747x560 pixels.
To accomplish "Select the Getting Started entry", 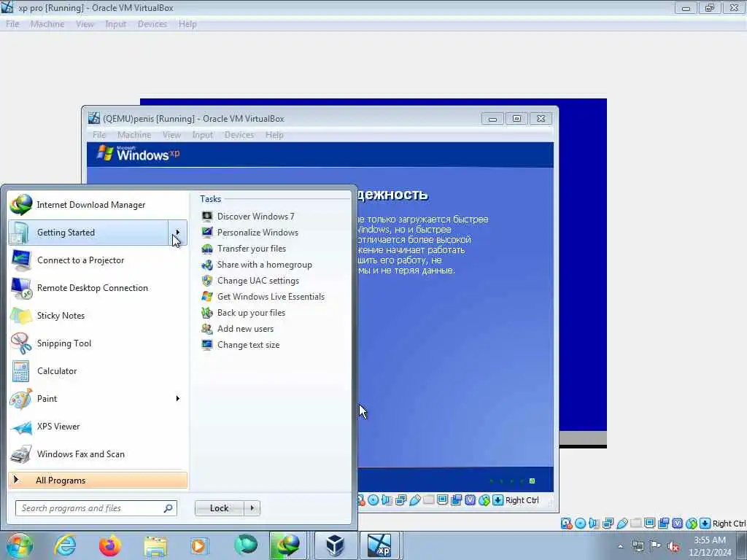I will coord(88,233).
